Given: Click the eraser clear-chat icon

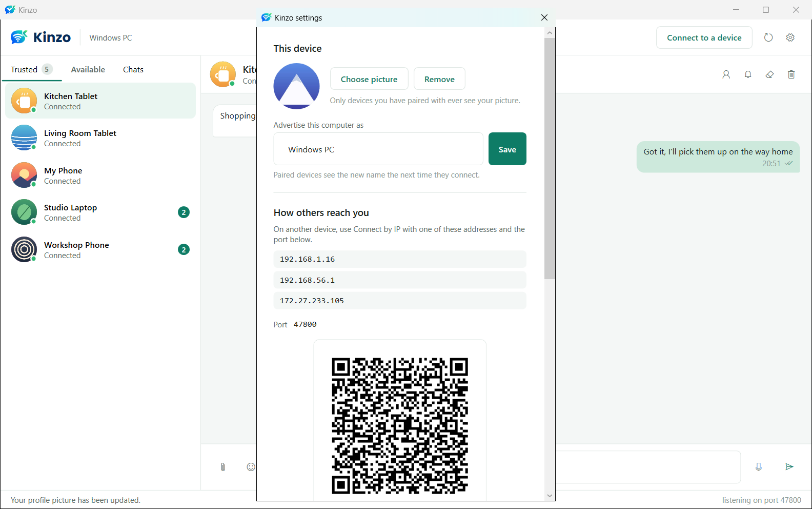Looking at the screenshot, I should (769, 74).
